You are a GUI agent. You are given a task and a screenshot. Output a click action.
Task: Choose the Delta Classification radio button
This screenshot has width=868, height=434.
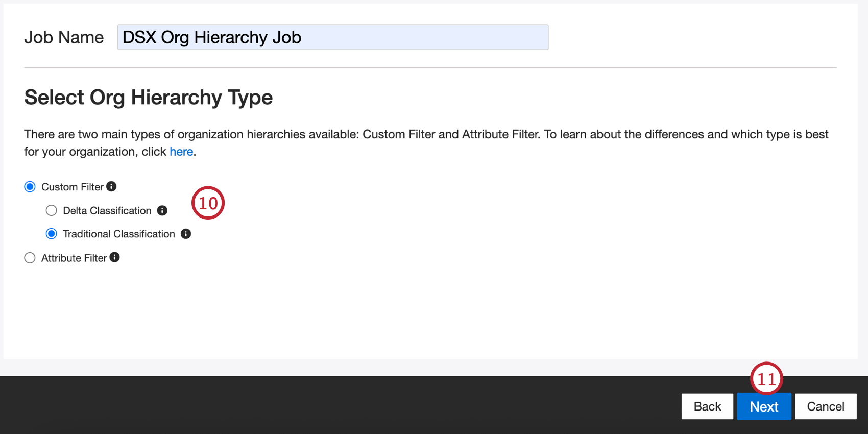[x=52, y=210]
